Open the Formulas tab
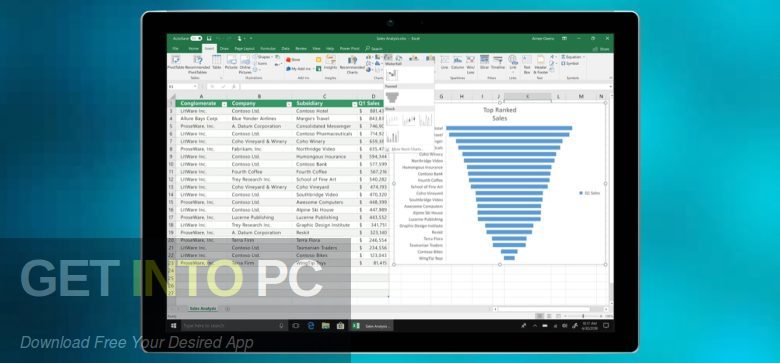 (x=268, y=49)
